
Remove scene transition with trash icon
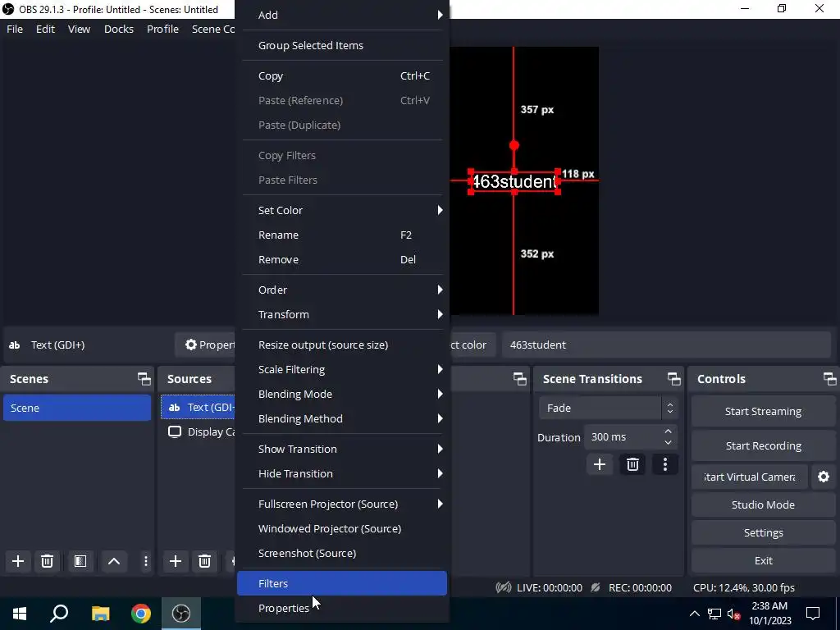pos(632,464)
